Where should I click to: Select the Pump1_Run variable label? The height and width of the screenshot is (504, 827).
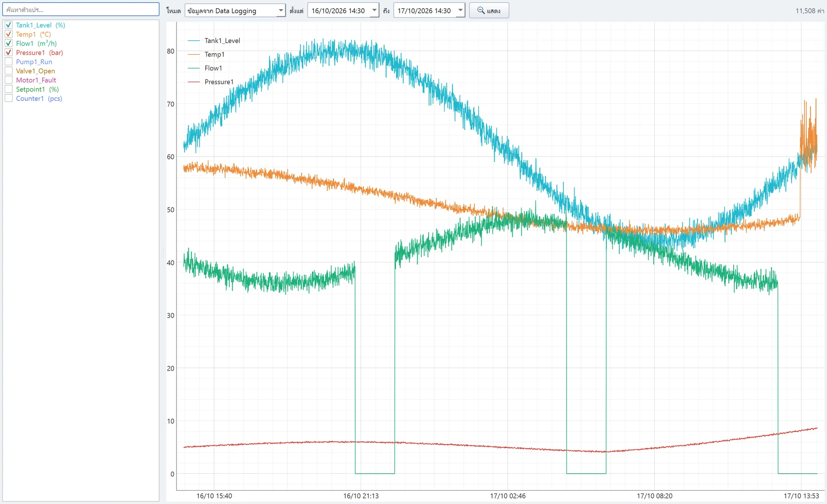point(34,62)
